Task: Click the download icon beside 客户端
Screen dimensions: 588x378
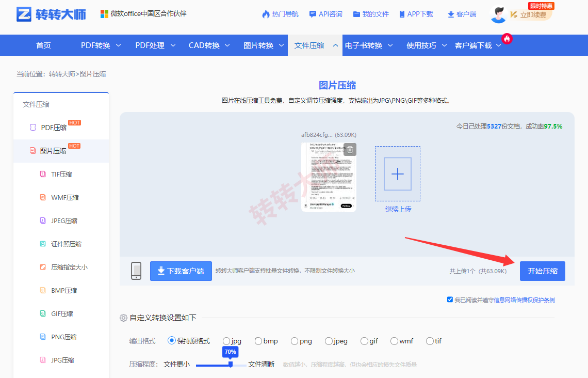Action: 451,14
